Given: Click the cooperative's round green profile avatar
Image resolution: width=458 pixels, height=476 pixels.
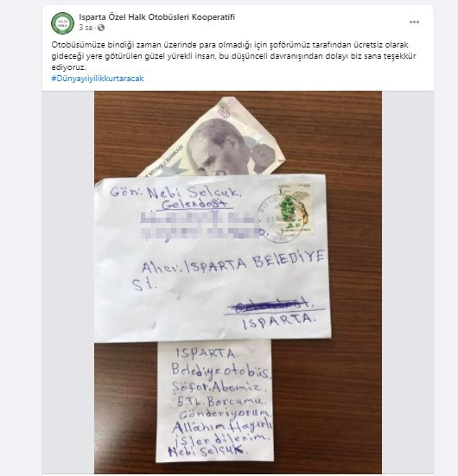Looking at the screenshot, I should pos(62,23).
